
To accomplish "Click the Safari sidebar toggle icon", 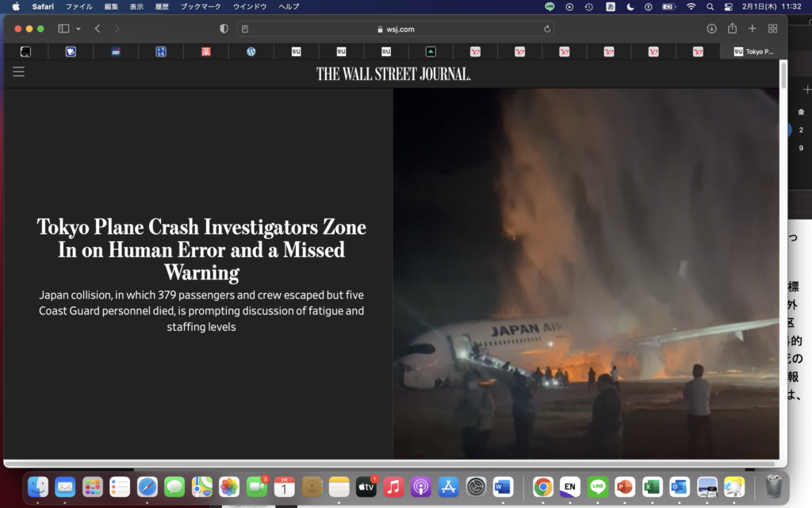I will [x=63, y=29].
